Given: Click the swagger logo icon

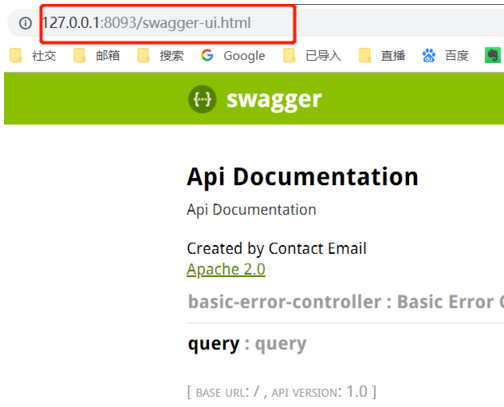Looking at the screenshot, I should [202, 99].
